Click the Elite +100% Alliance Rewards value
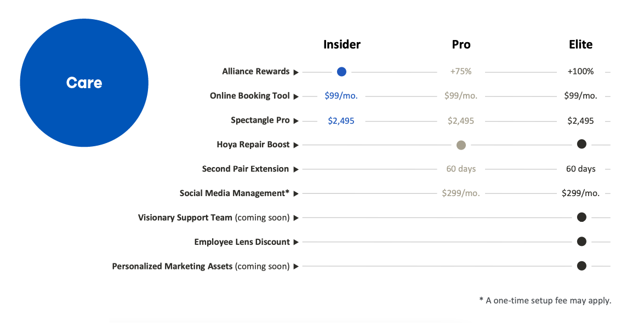644x333 pixels. coord(581,71)
